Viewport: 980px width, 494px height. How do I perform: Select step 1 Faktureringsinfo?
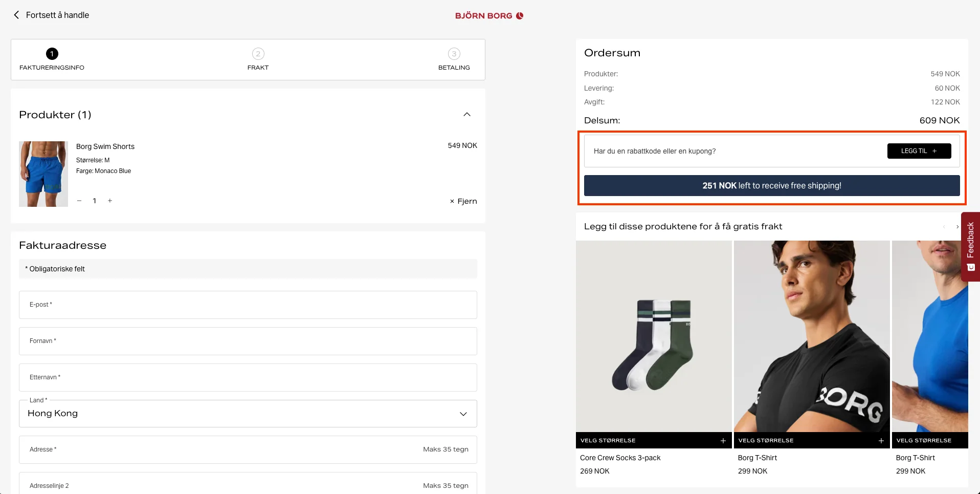coord(52,59)
